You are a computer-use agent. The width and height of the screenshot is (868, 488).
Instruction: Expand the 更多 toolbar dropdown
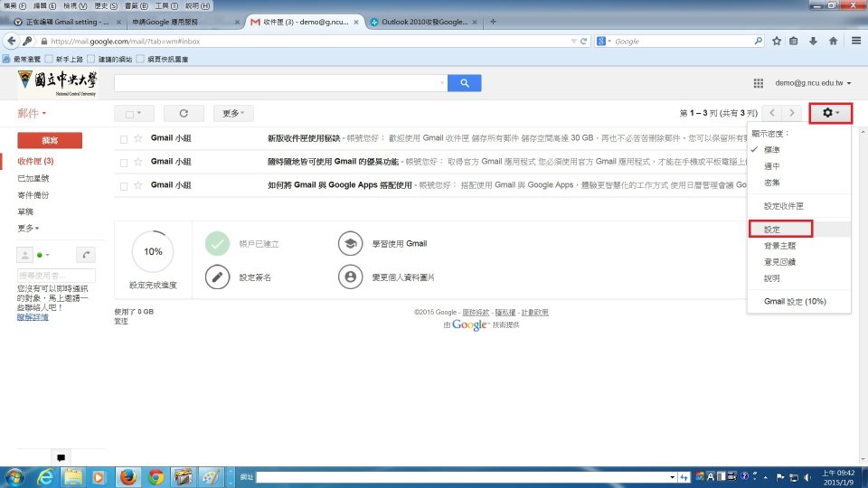(233, 113)
